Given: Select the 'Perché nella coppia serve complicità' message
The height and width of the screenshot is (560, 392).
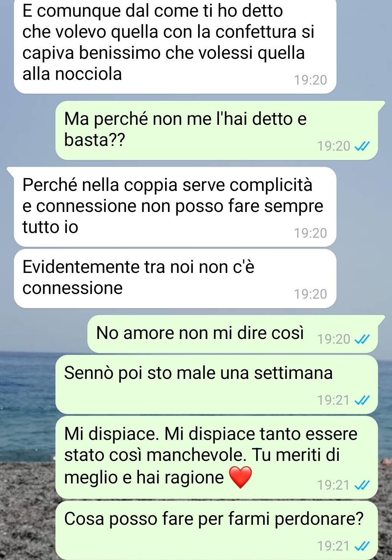Looking at the screenshot, I should pos(175,207).
